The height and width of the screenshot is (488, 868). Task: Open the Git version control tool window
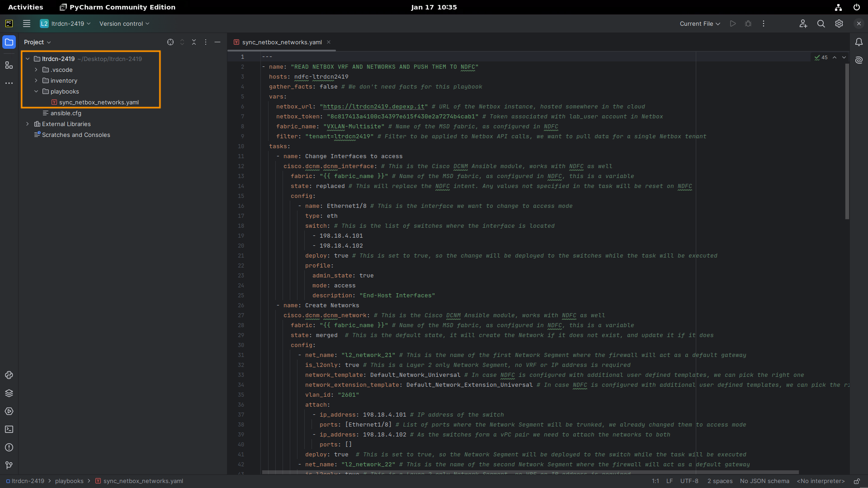point(9,465)
